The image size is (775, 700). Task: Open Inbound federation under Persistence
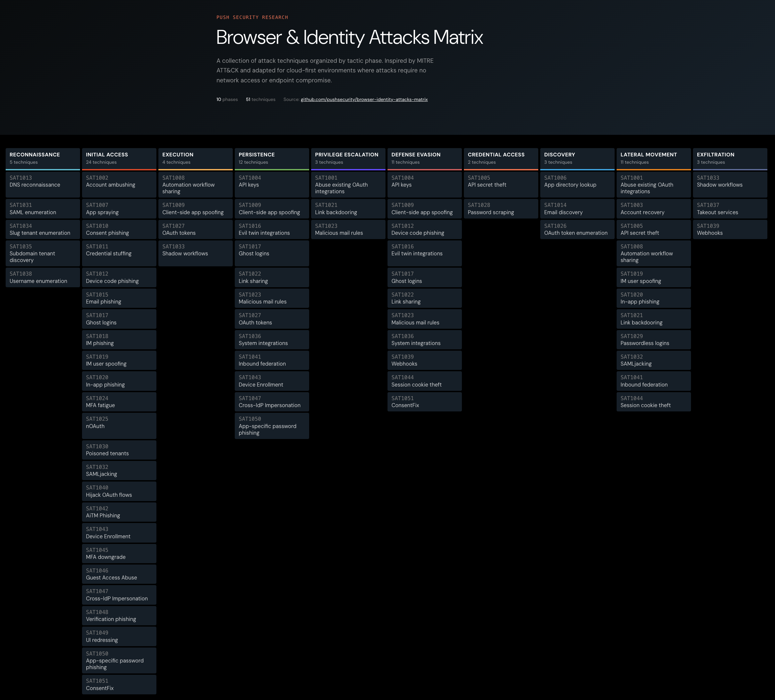[272, 360]
